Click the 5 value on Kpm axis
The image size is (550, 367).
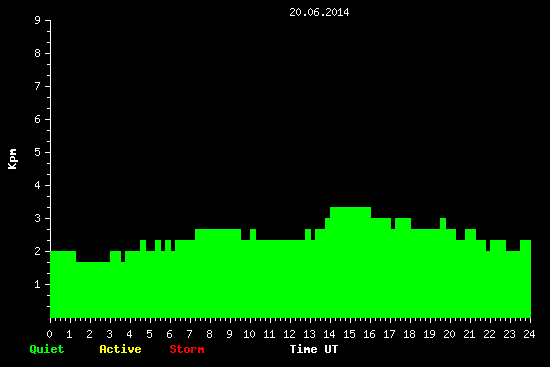[x=38, y=152]
